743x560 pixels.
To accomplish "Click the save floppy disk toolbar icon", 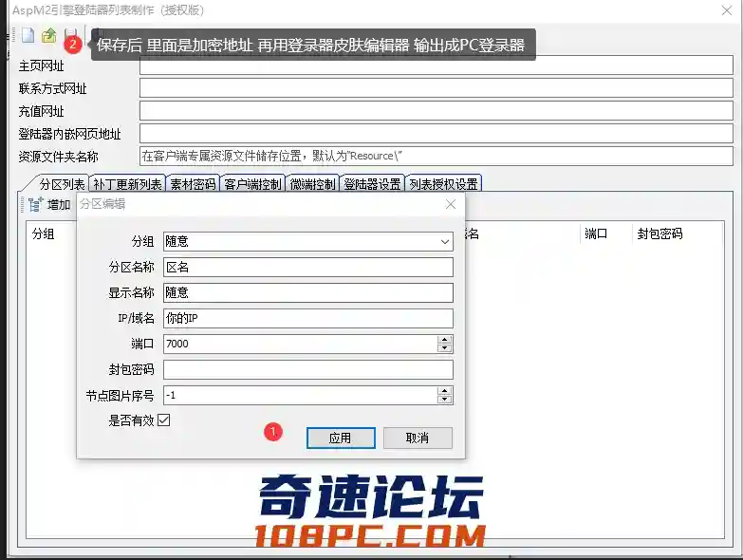I will [x=70, y=34].
